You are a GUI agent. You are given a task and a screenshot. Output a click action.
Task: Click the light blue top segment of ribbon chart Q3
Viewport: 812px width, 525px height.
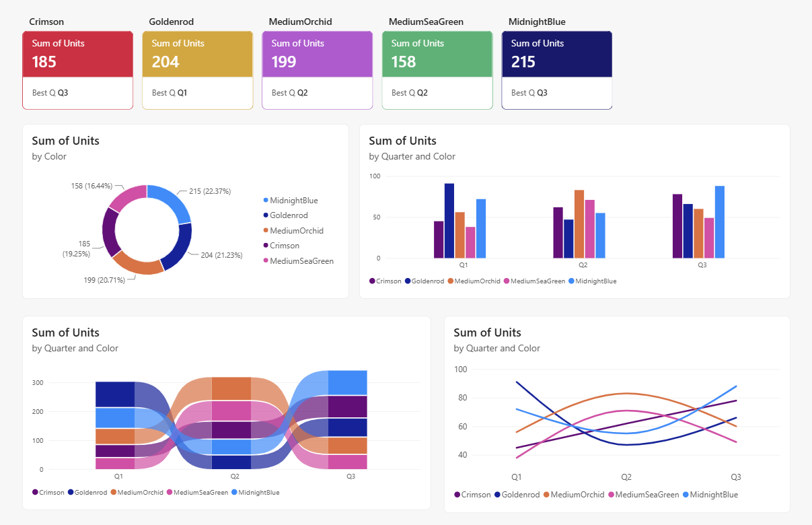click(348, 382)
